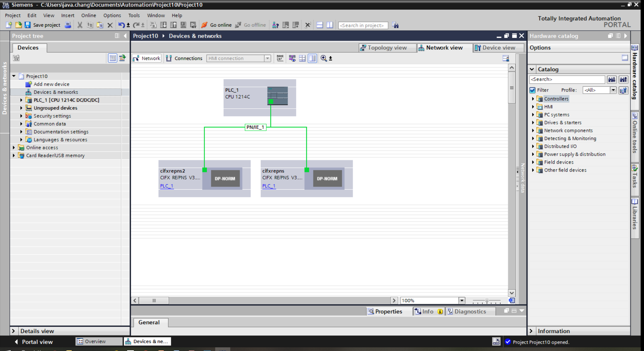The height and width of the screenshot is (351, 644).
Task: Toggle the highlighted panel layout icon
Action: (312, 58)
